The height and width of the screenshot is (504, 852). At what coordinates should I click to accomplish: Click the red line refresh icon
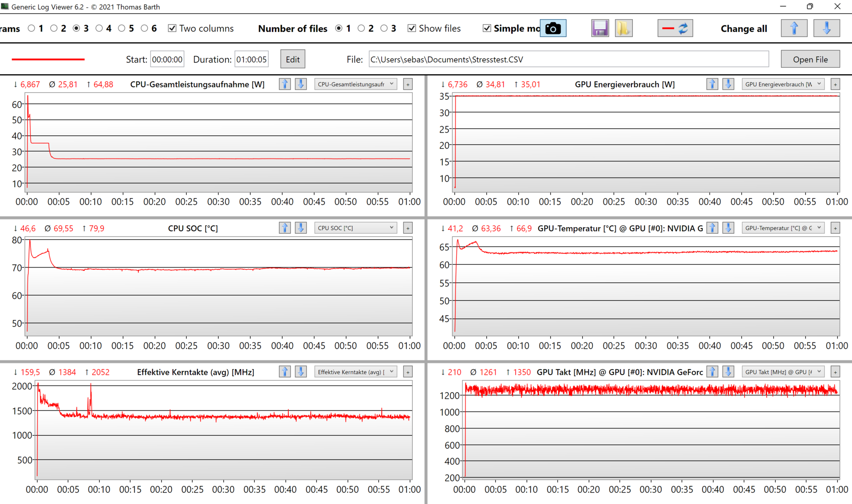(x=674, y=28)
